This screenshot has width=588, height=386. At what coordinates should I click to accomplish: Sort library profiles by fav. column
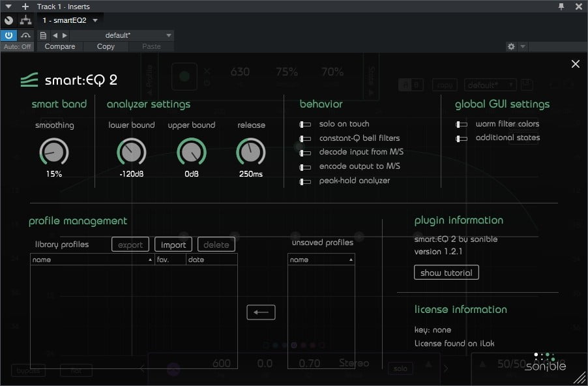170,260
